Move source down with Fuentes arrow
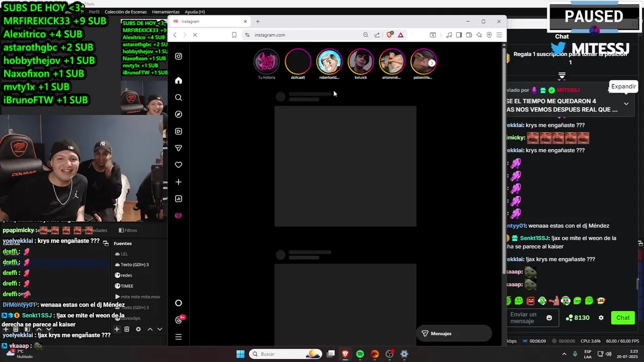The image size is (644, 362). (x=159, y=329)
